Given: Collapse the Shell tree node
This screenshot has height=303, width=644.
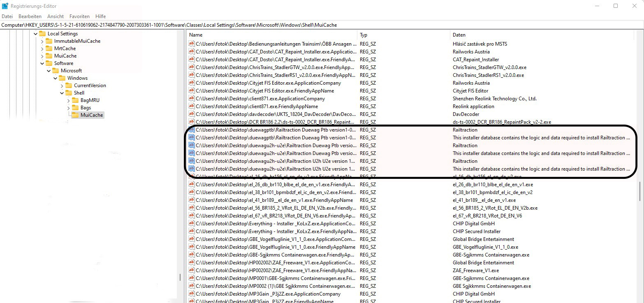Looking at the screenshot, I should (62, 93).
